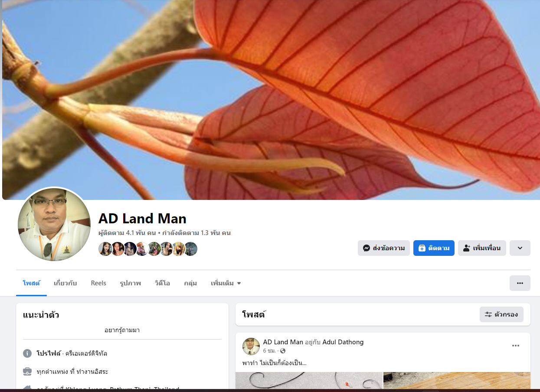The width and height of the screenshot is (540, 392).
Task: Click the first follower avatar in the row
Action: 105,249
